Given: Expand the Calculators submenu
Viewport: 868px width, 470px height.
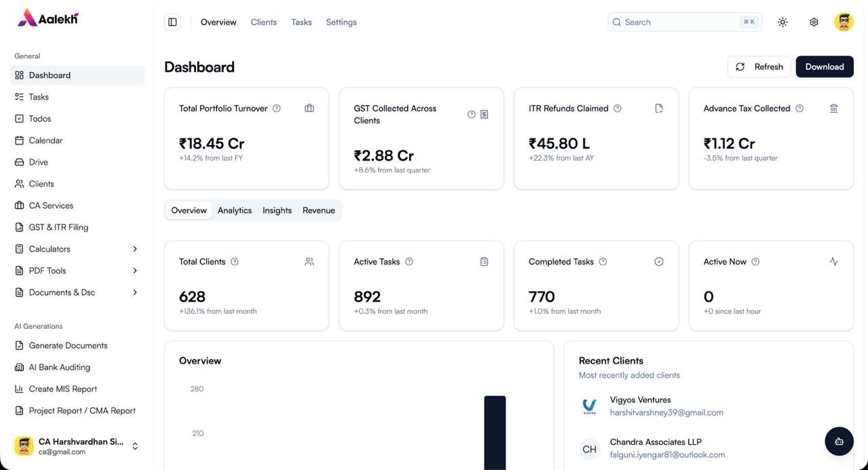Looking at the screenshot, I should 135,249.
